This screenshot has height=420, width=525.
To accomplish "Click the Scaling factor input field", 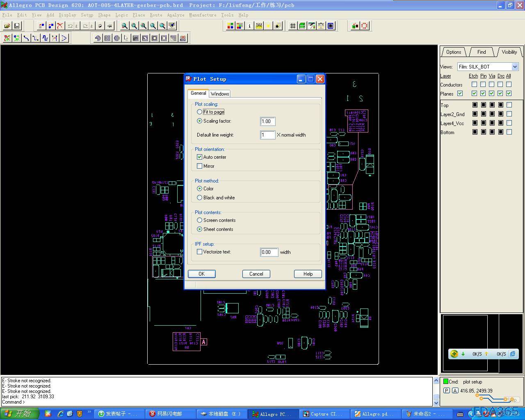I will pos(267,121).
